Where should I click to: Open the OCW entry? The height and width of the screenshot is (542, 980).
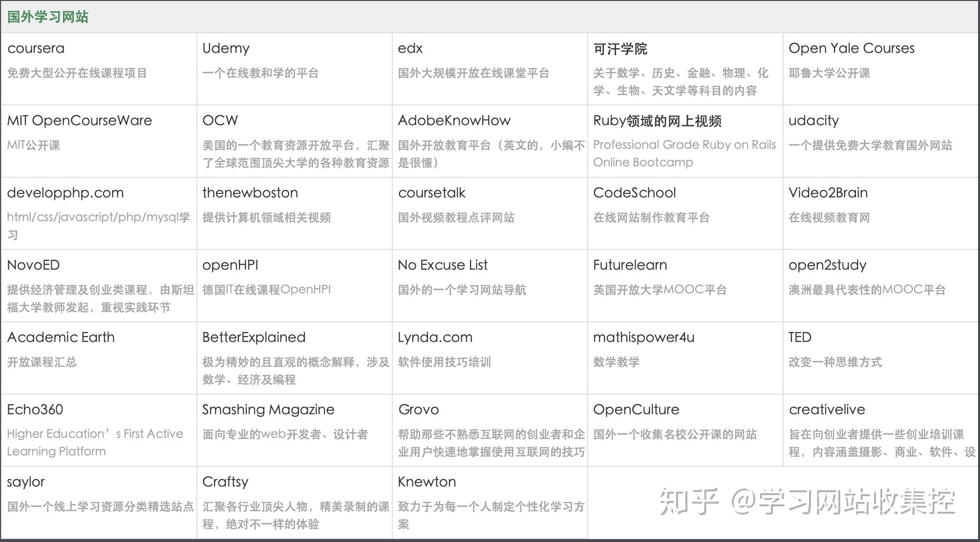(x=220, y=121)
